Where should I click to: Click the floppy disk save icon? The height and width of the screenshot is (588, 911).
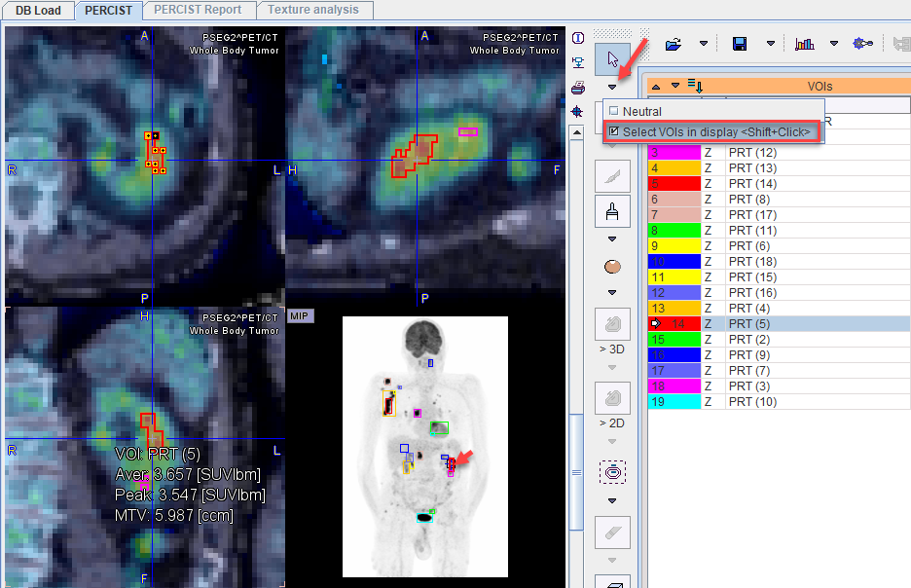[740, 44]
